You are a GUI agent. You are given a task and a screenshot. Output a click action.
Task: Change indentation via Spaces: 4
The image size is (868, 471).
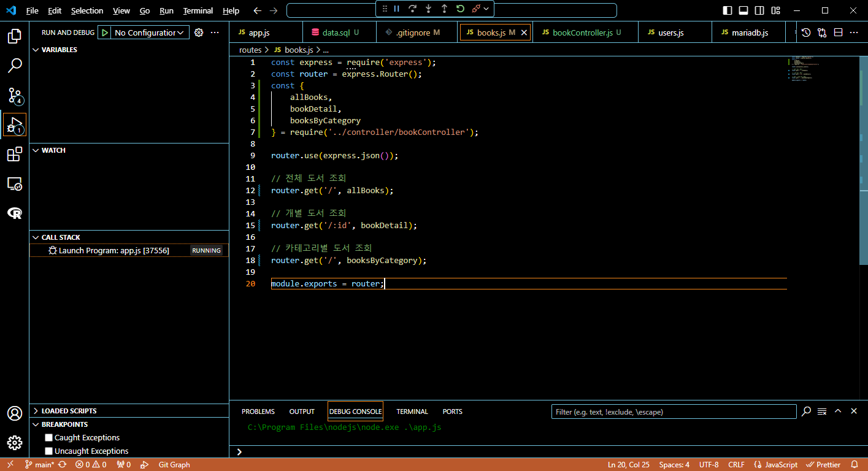(674, 465)
